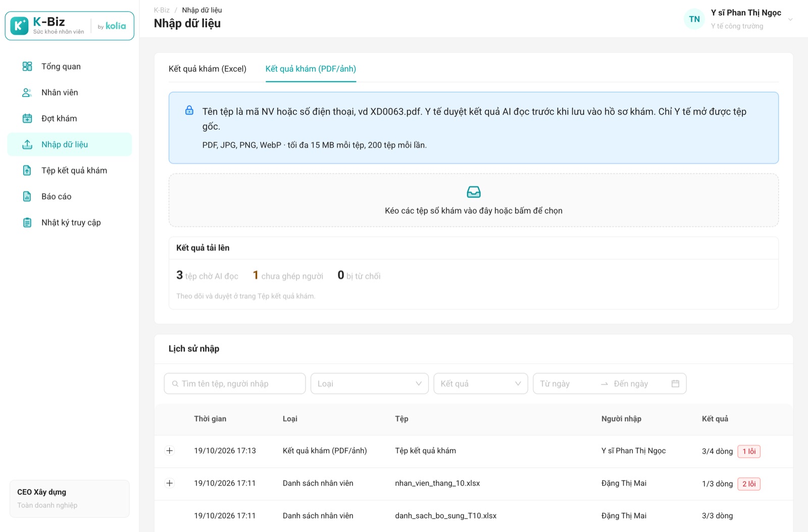Focus the Tìm tên tệp, người nhập search field

[x=235, y=384]
